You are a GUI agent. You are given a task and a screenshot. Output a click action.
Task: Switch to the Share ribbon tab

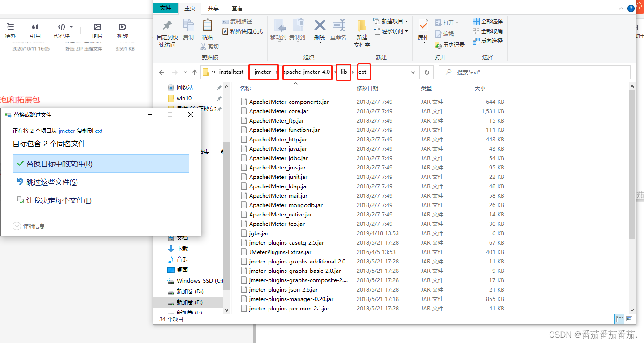tap(213, 8)
